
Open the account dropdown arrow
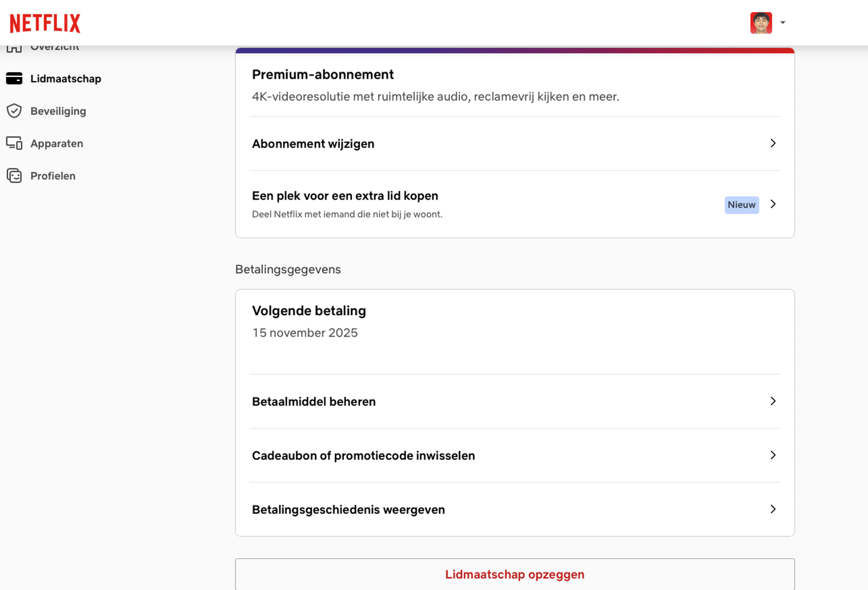click(783, 23)
